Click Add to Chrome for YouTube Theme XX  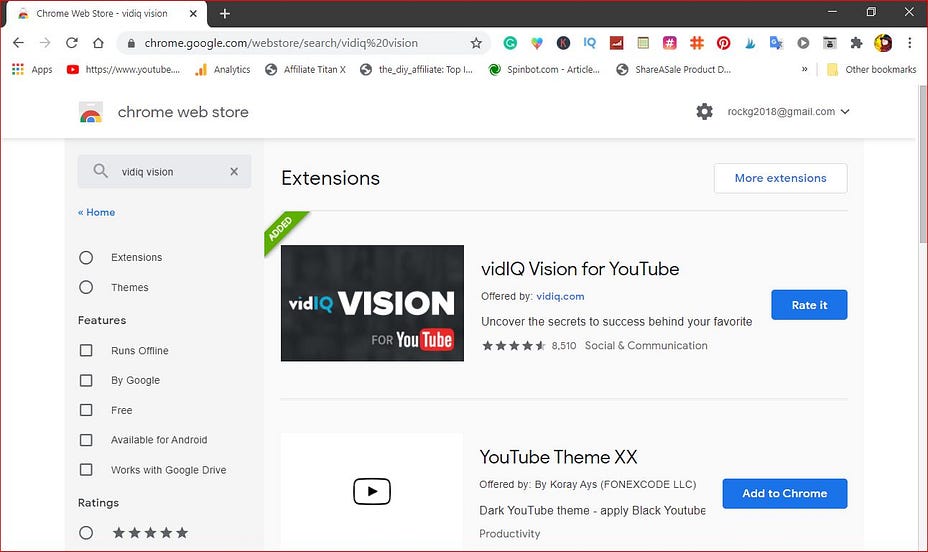[x=784, y=493]
